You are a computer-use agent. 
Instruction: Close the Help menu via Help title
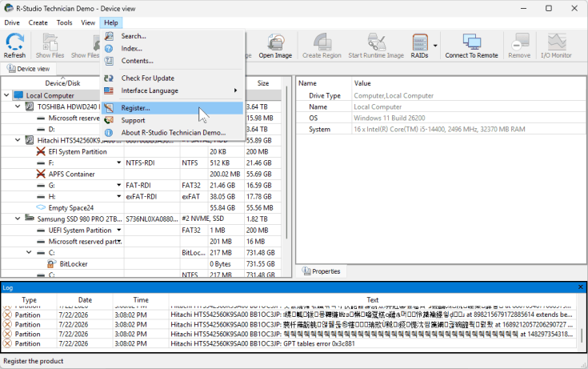point(111,22)
